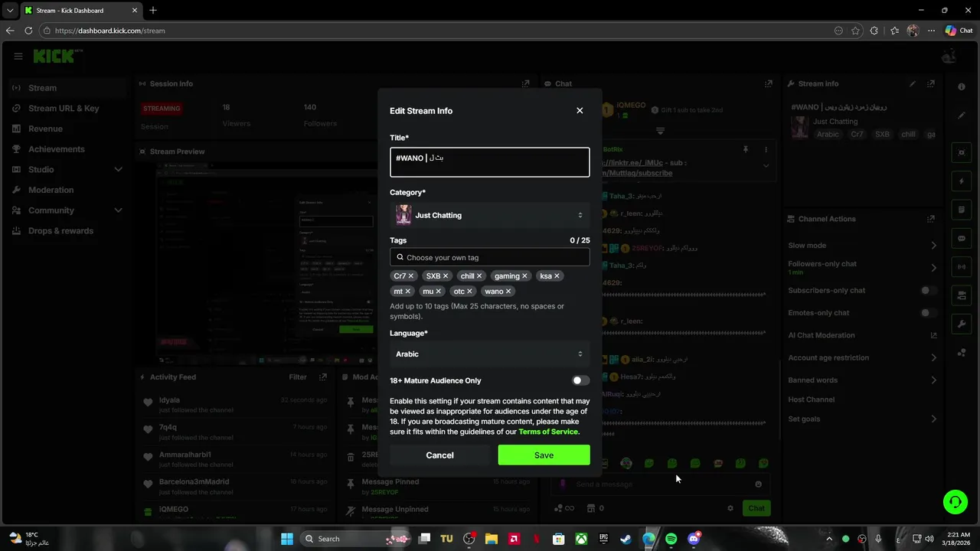This screenshot has width=980, height=551.
Task: Open AI Chat Moderation external link icon
Action: click(933, 335)
